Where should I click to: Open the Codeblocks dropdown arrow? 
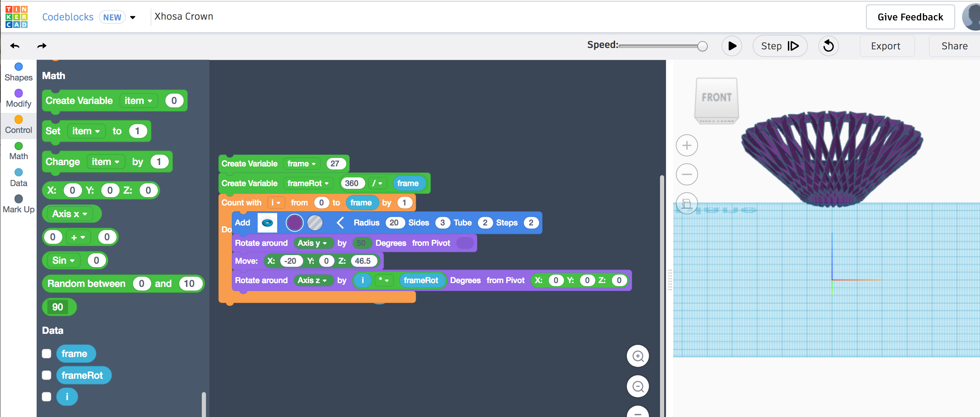click(133, 17)
